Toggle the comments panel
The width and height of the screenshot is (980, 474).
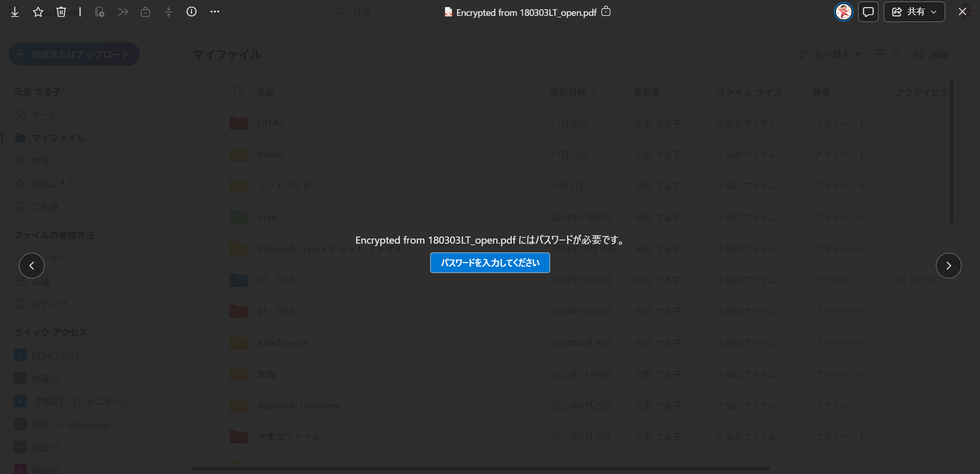click(868, 12)
